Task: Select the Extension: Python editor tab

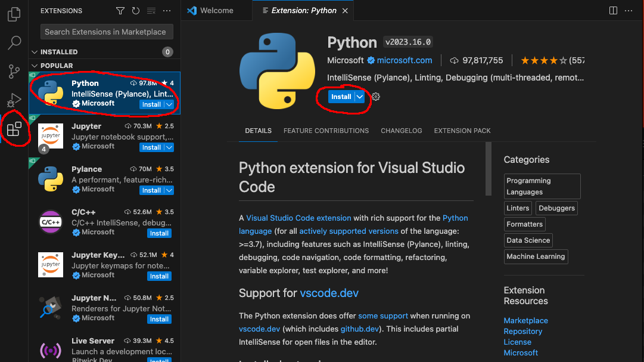Action: pos(304,11)
